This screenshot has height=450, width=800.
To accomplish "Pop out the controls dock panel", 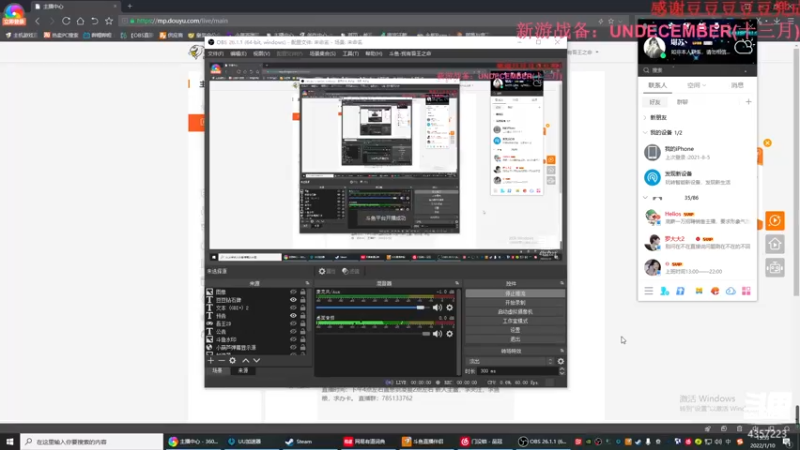I will tap(562, 283).
